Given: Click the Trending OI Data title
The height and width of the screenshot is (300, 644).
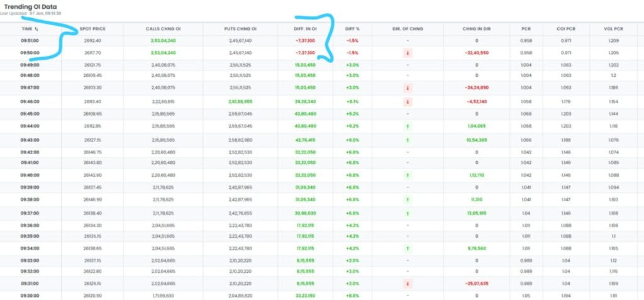Looking at the screenshot, I should tap(31, 6).
